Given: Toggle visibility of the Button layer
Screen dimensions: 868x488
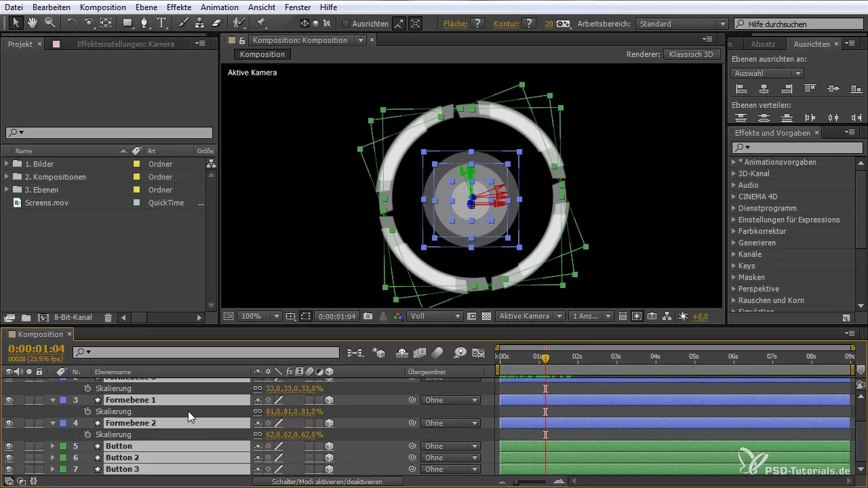Looking at the screenshot, I should coord(9,447).
